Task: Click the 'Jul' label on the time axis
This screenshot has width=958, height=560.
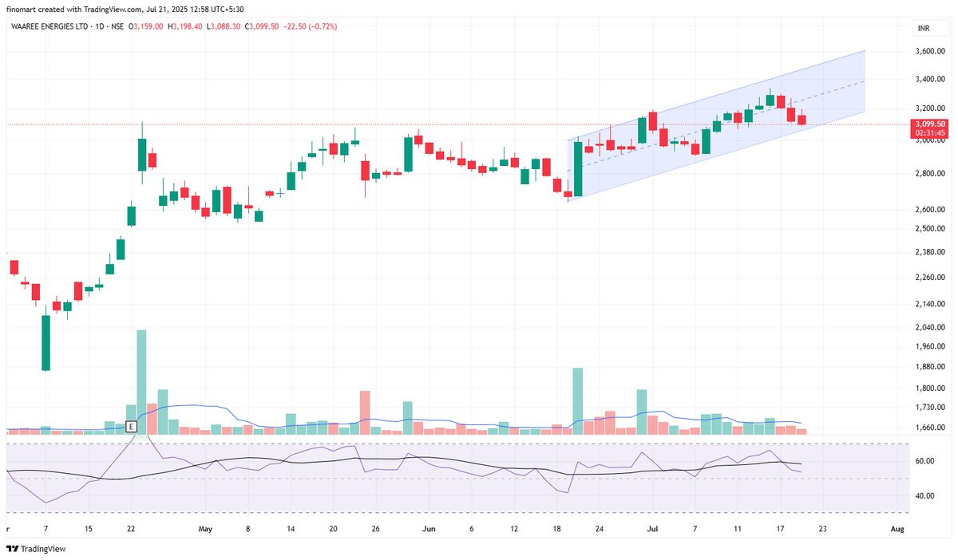Action: 652,529
